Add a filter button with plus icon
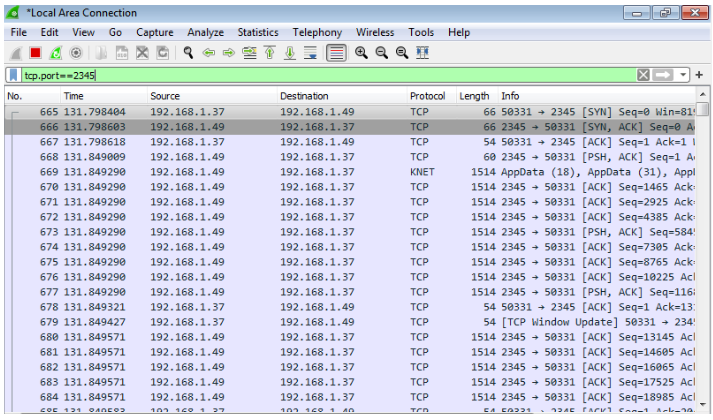Screen dimensions: 713x420 click(x=699, y=75)
